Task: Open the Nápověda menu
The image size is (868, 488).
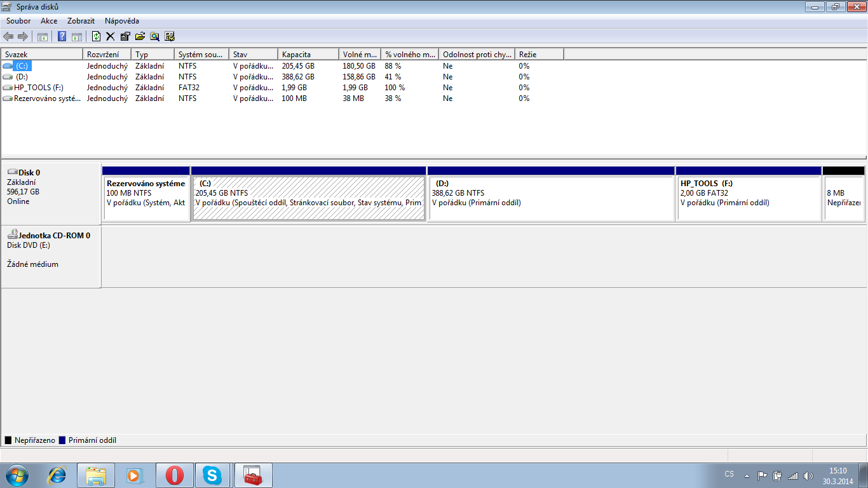Action: point(122,21)
